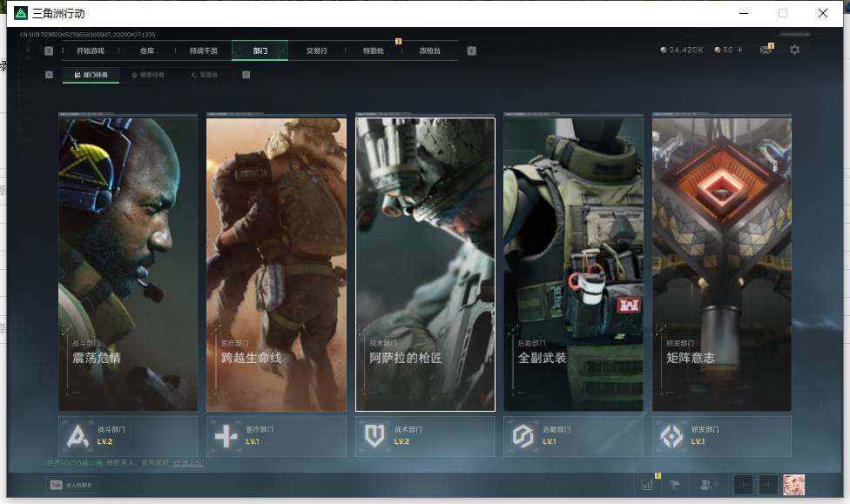Click the silver currency coin icon
Image resolution: width=850 pixels, height=504 pixels.
[664, 50]
